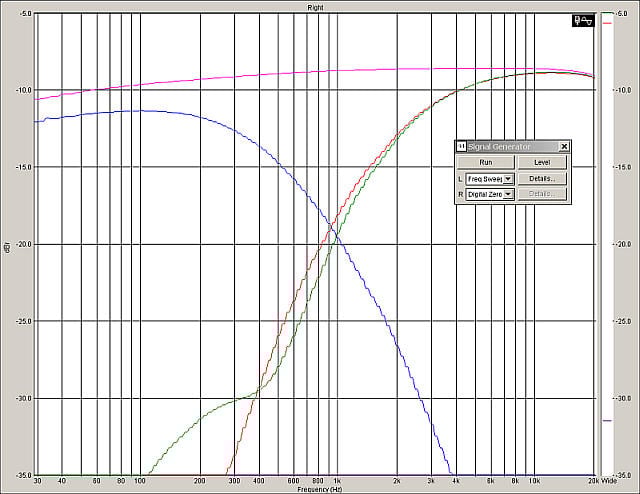Image resolution: width=640 pixels, height=494 pixels.
Task: Click the purple marker on right level meter
Action: click(607, 421)
